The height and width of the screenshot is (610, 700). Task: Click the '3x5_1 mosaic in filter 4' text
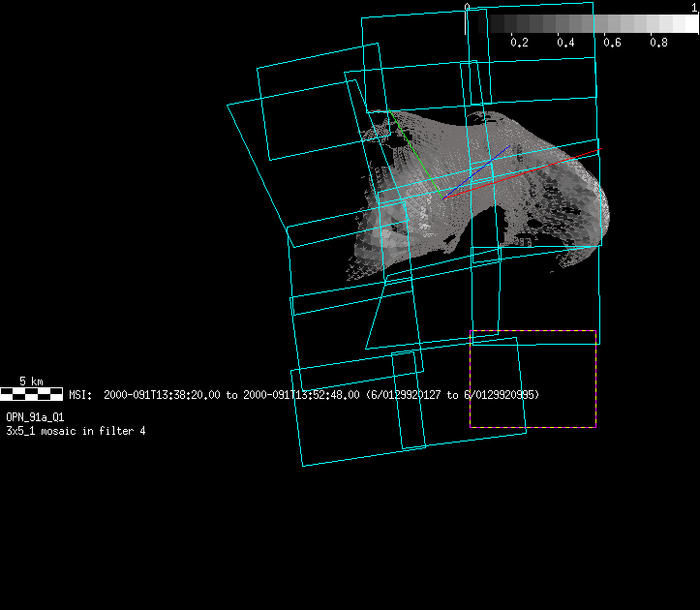[76, 430]
